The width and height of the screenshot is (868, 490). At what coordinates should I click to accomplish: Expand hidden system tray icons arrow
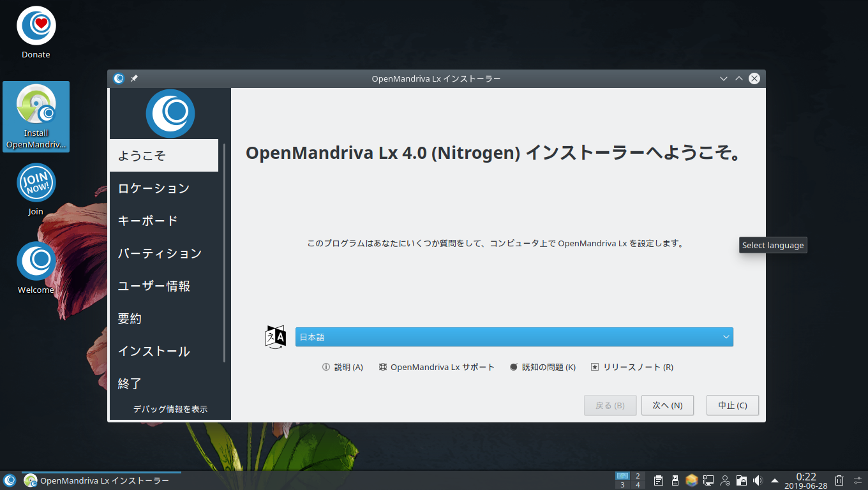click(775, 480)
